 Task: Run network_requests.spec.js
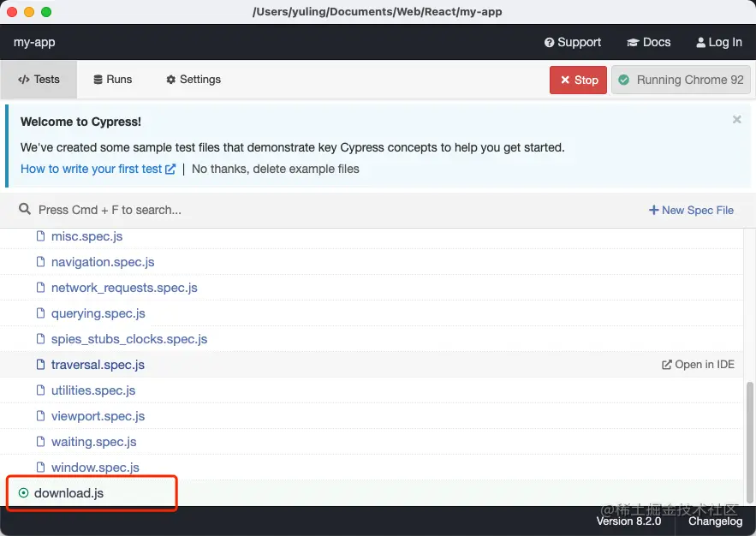click(x=124, y=288)
